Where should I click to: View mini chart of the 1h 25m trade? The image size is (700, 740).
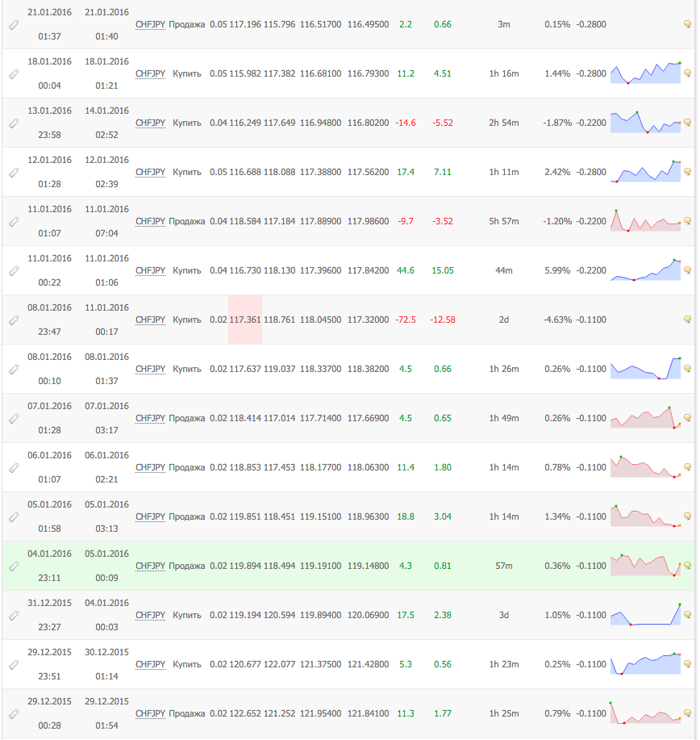tap(645, 713)
